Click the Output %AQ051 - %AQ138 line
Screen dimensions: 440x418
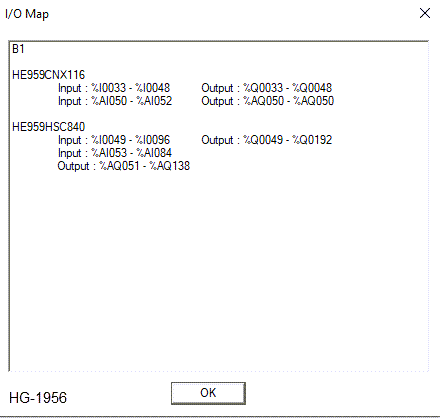coord(124,166)
